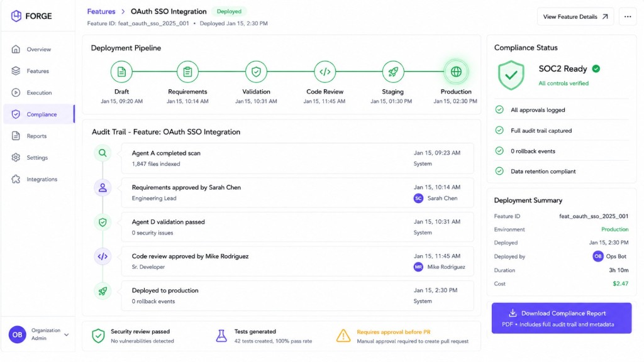The image size is (644, 362).
Task: Select the Draft pipeline stage icon
Action: pyautogui.click(x=121, y=72)
